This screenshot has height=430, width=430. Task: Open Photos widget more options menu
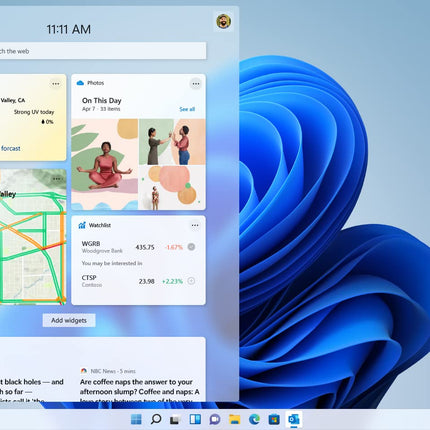coord(196,83)
